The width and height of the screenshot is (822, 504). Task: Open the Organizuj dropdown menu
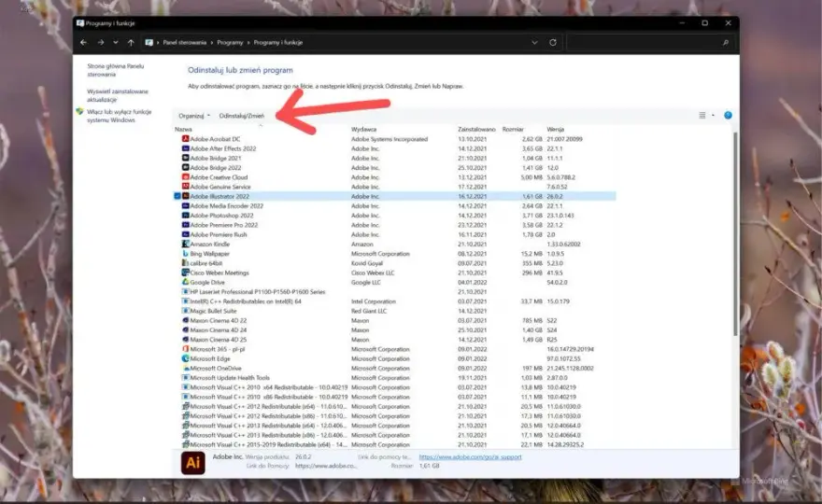point(194,116)
